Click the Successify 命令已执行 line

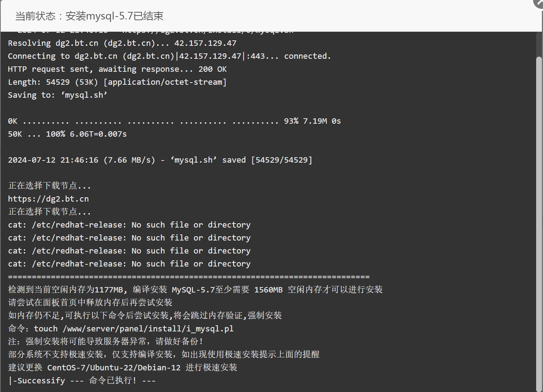coord(82,380)
